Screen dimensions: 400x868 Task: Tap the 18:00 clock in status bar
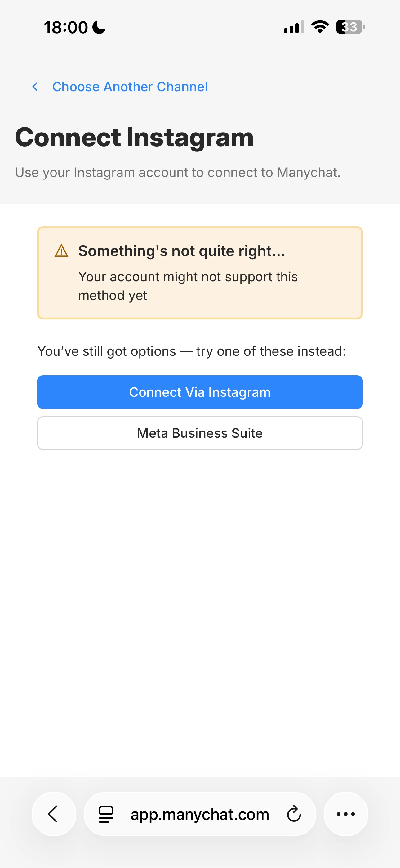66,27
